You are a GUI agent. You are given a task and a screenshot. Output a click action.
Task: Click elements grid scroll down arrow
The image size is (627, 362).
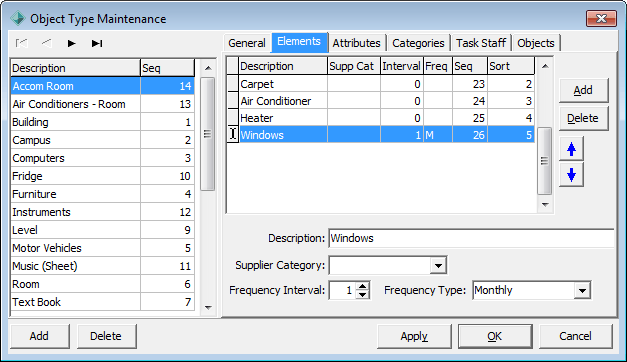(x=545, y=204)
